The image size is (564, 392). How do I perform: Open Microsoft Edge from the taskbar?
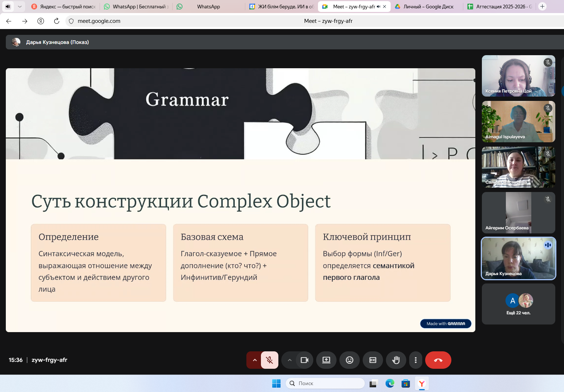point(390,383)
